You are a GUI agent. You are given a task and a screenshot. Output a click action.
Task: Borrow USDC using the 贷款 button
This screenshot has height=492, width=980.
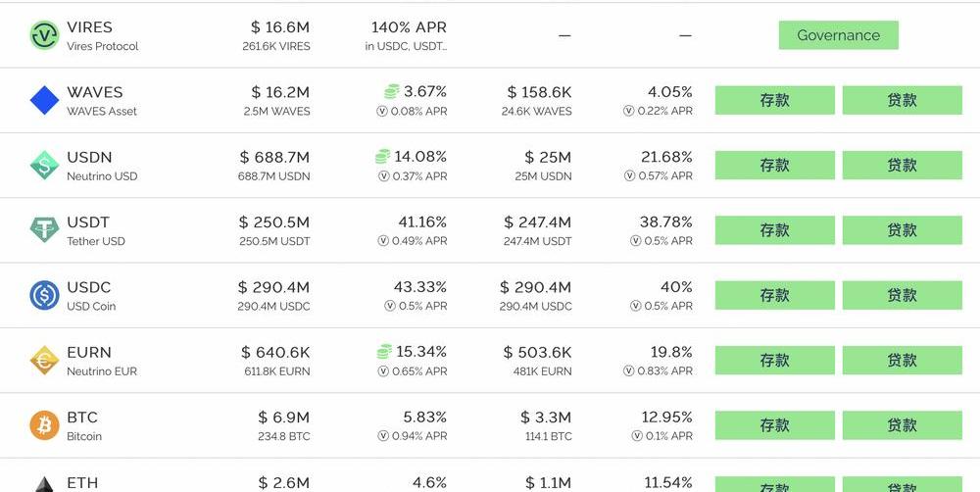click(902, 295)
